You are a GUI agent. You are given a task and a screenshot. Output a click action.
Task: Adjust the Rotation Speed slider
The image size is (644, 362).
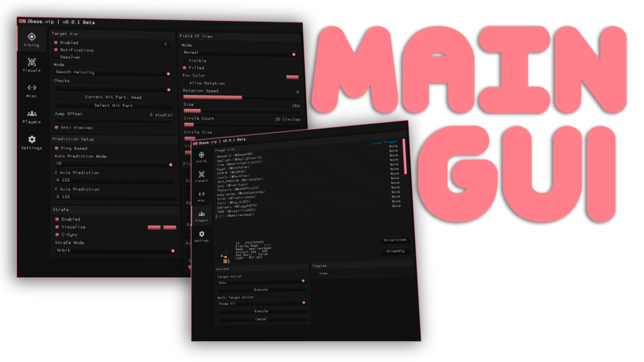241,98
